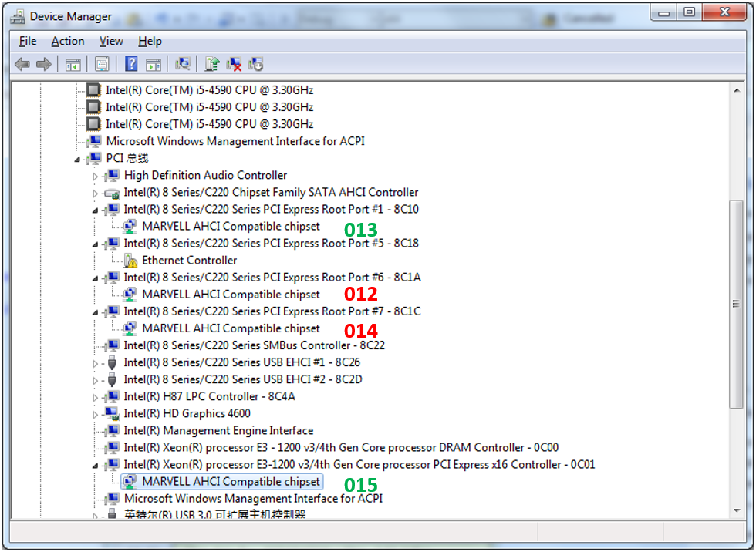This screenshot has height=552, width=756.
Task: Click the scrollbar down arrow
Action: pos(736,510)
